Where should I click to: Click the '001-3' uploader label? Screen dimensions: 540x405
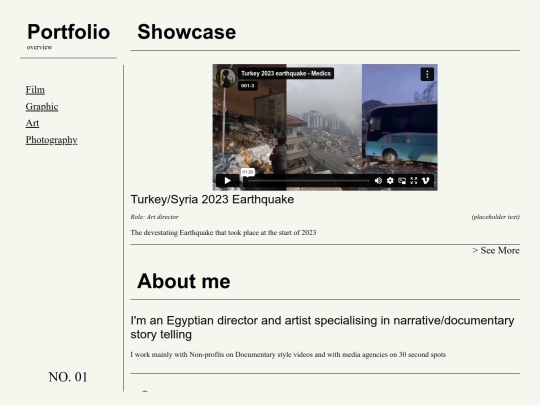(248, 85)
